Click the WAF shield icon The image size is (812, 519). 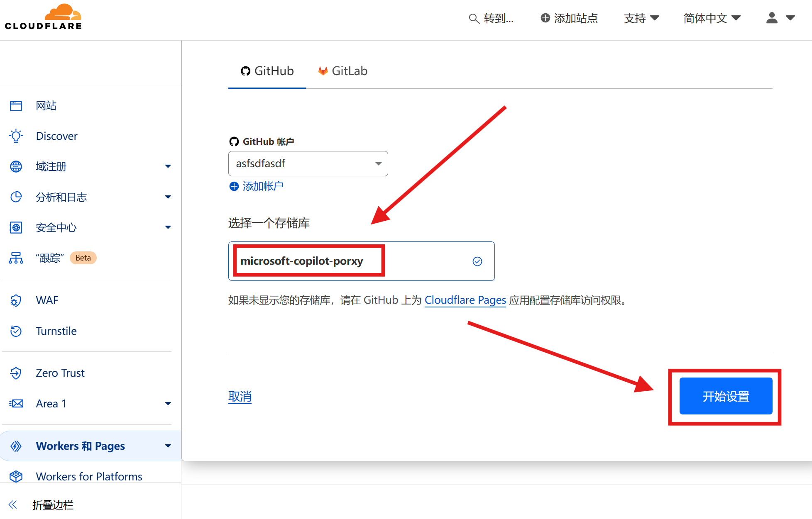point(16,300)
